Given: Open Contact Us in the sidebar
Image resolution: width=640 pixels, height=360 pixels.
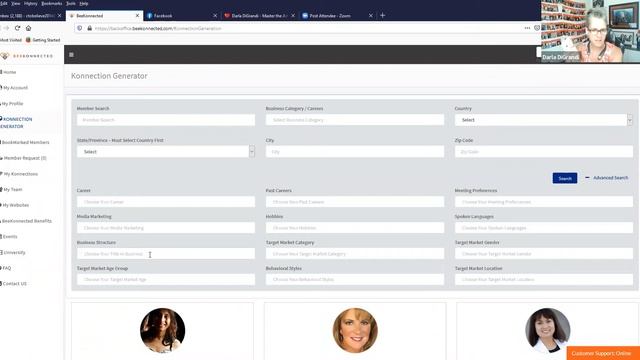Looking at the screenshot, I should [x=14, y=284].
